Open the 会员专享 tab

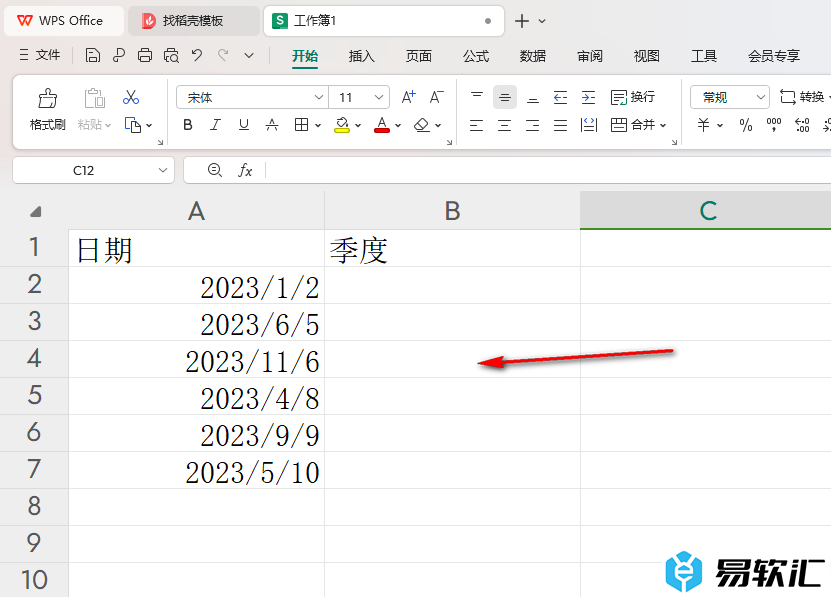pyautogui.click(x=774, y=56)
